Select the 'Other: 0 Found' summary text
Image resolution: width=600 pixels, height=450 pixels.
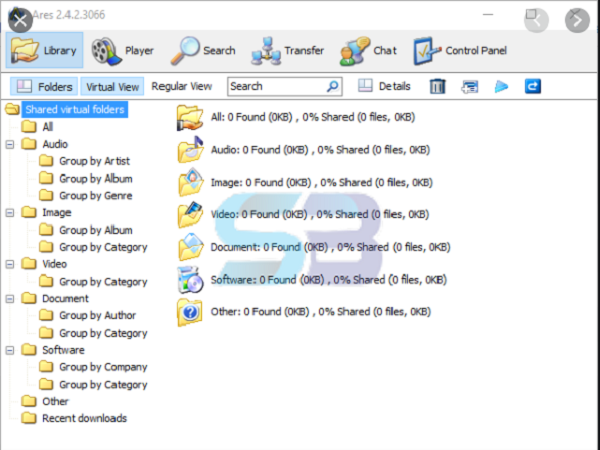pos(321,312)
